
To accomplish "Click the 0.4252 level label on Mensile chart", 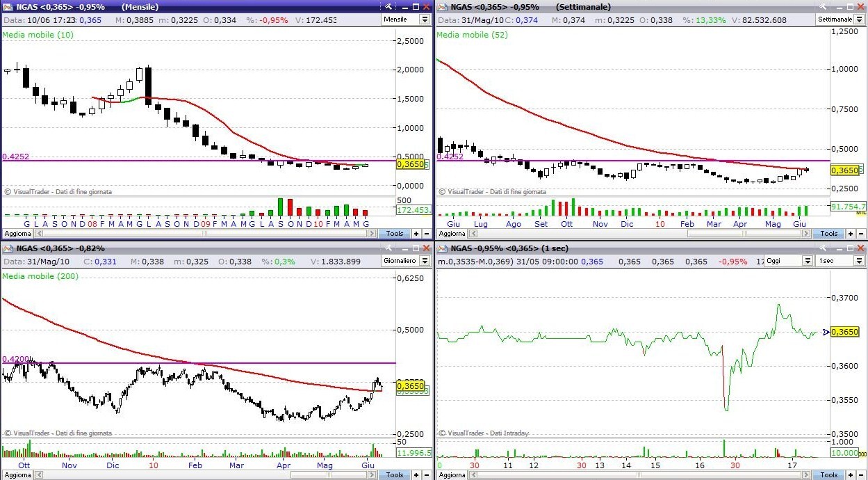I will 16,157.
